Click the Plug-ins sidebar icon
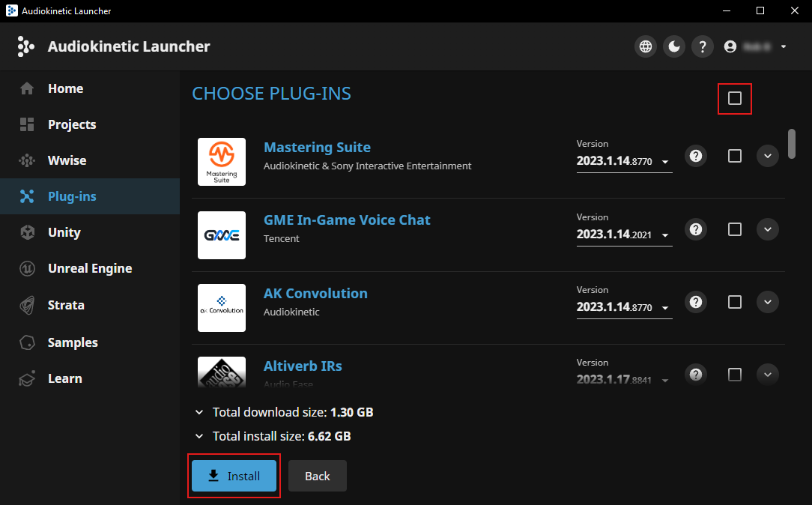 (x=27, y=196)
